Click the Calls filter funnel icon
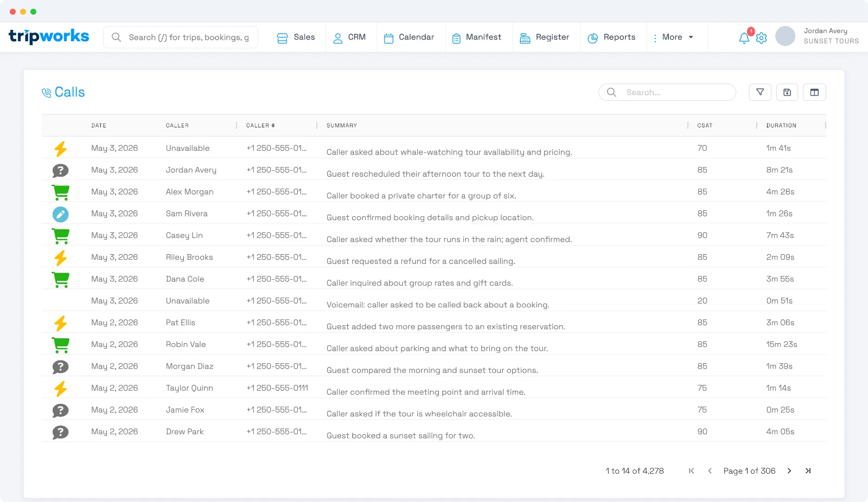Viewport: 868px width, 502px height. pyautogui.click(x=760, y=92)
